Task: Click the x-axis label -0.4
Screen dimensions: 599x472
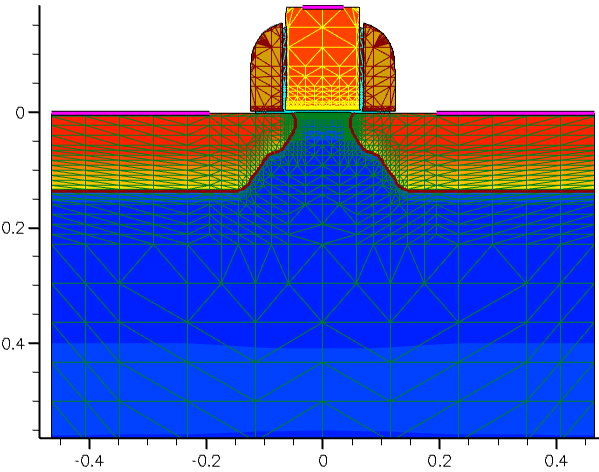Action: [89, 461]
